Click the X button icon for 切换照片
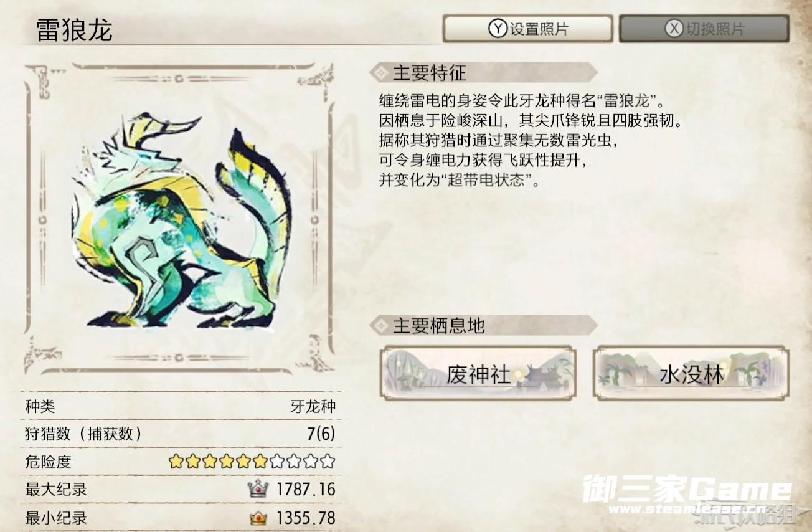812x532 pixels. coord(673,29)
